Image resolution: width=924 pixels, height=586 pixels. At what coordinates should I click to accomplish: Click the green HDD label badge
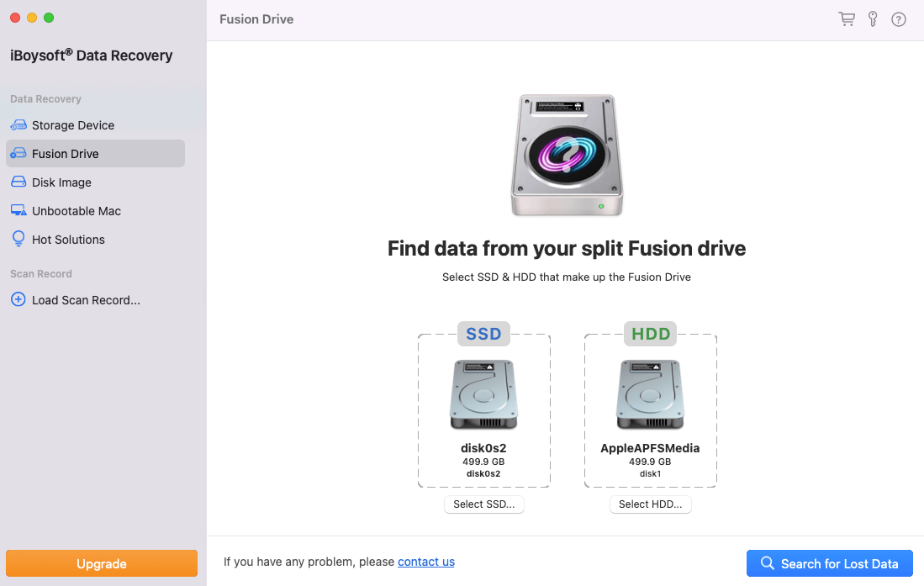(650, 334)
